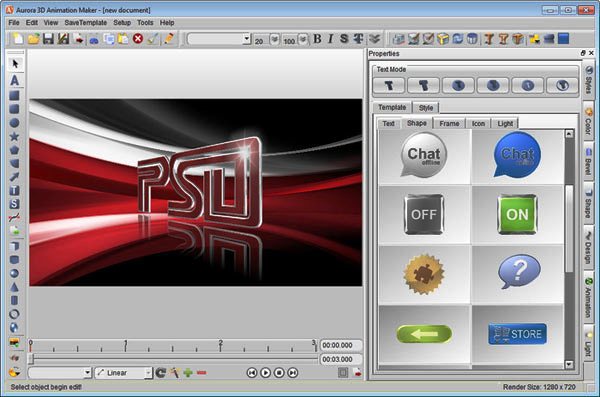This screenshot has width=600, height=397.
Task: Open the 100 value dropdown arrow
Action: pyautogui.click(x=303, y=39)
